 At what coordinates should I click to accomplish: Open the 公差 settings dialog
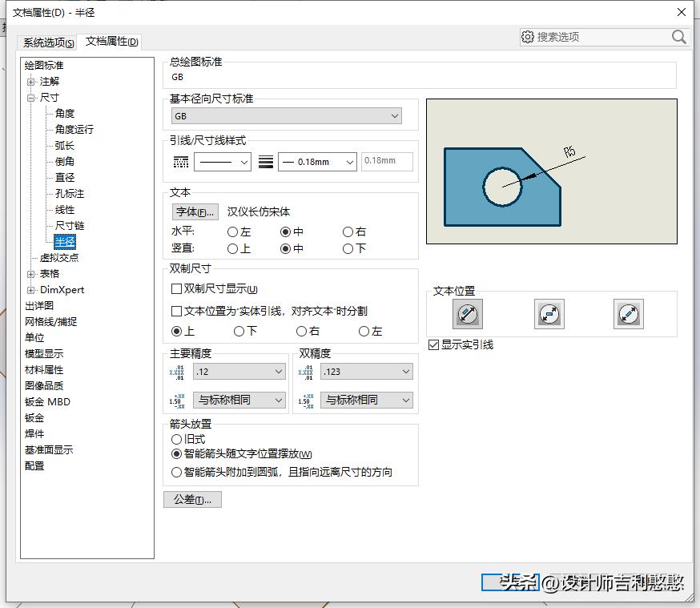(x=192, y=499)
